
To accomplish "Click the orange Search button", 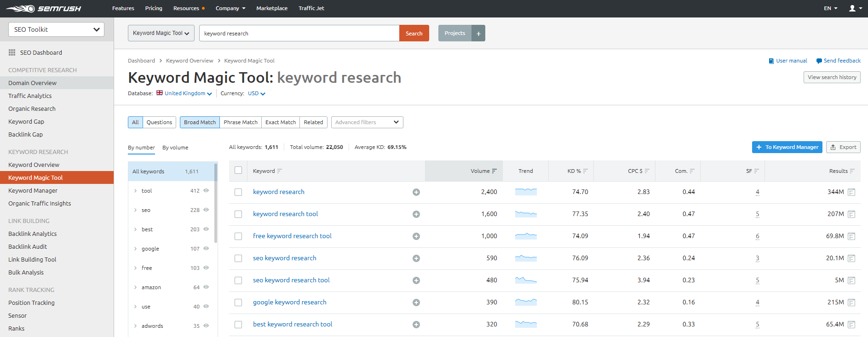I will tap(414, 33).
